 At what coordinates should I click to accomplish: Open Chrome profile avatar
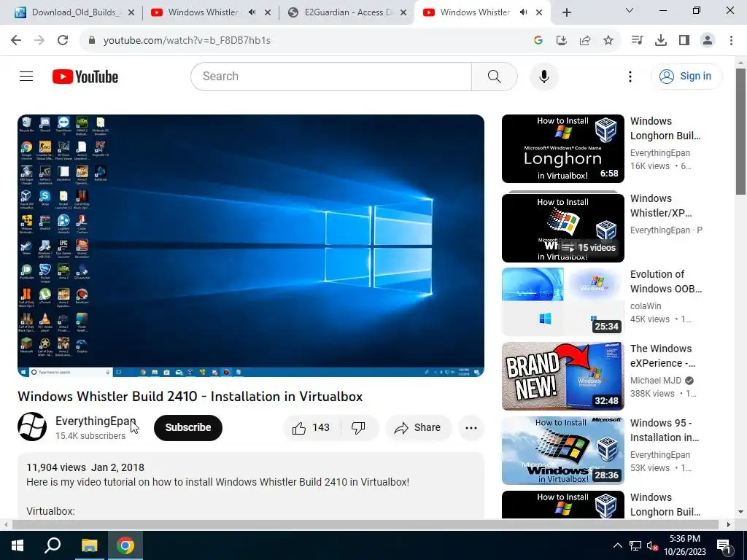708,40
